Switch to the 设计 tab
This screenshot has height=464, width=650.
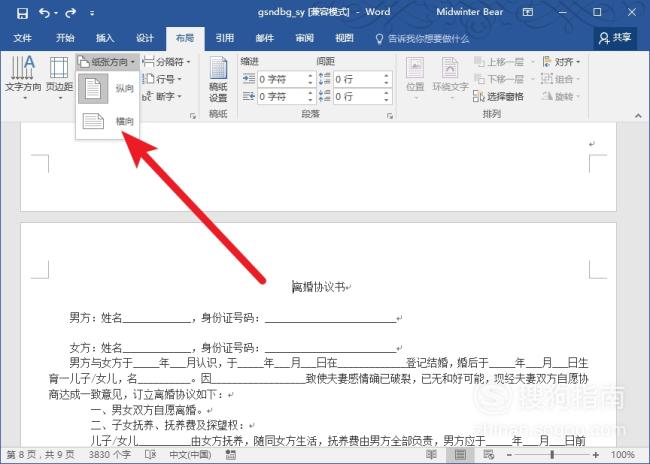145,38
